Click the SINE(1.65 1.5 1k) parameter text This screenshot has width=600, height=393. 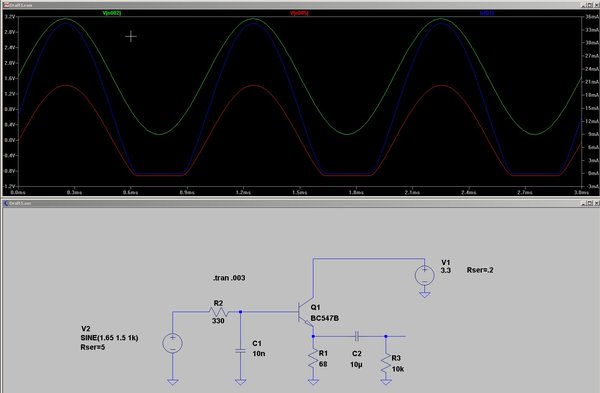pos(109,338)
